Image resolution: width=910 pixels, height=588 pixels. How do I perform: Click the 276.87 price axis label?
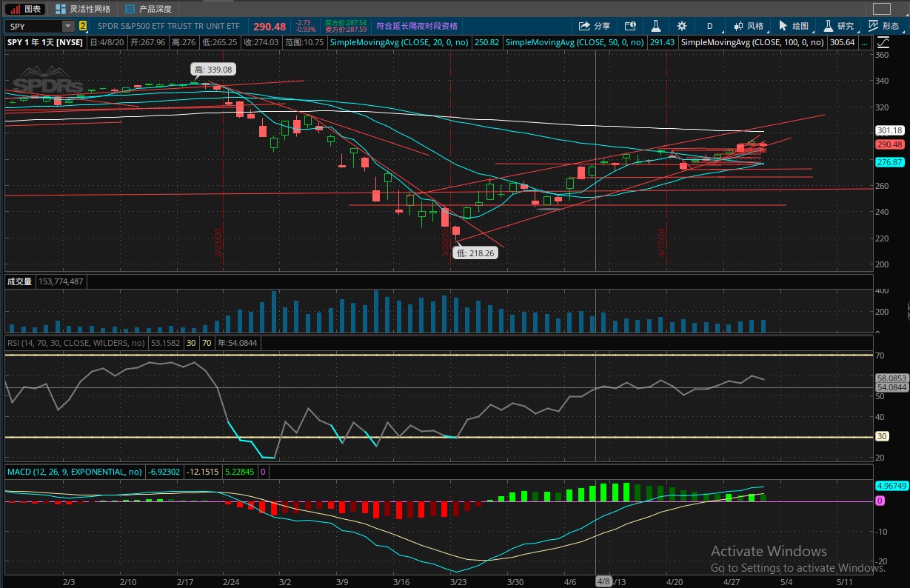point(889,161)
